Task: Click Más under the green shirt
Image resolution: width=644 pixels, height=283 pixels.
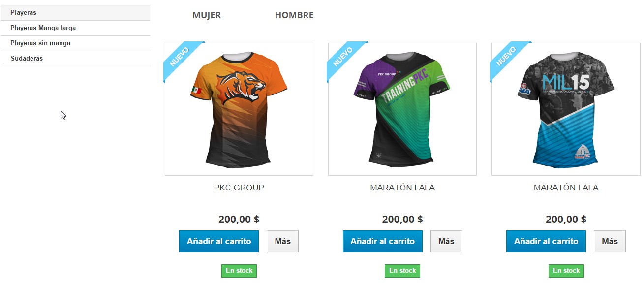Action: [x=446, y=242]
